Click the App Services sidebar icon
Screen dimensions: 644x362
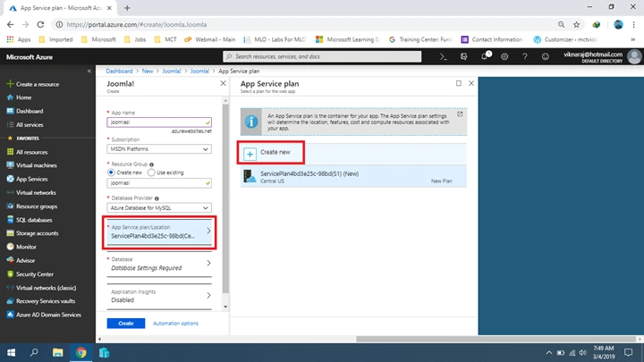[x=10, y=179]
